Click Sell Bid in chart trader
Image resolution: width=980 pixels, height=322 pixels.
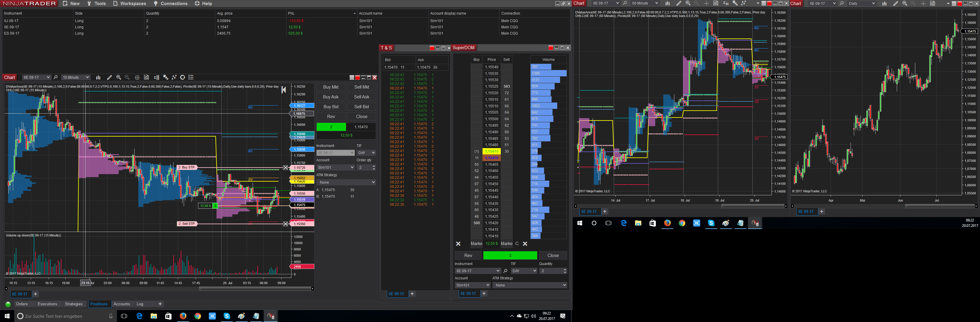tap(361, 107)
